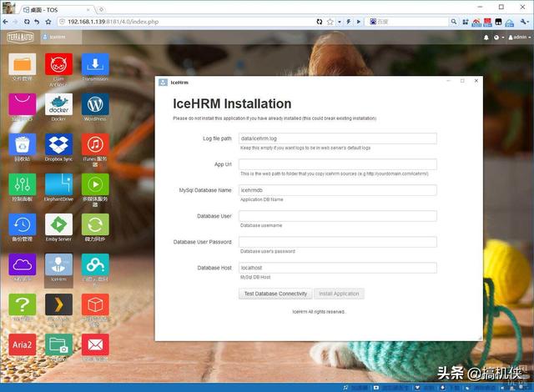Screen dimensions: 534x392
Task: Click the Database User input field
Action: pyautogui.click(x=337, y=216)
